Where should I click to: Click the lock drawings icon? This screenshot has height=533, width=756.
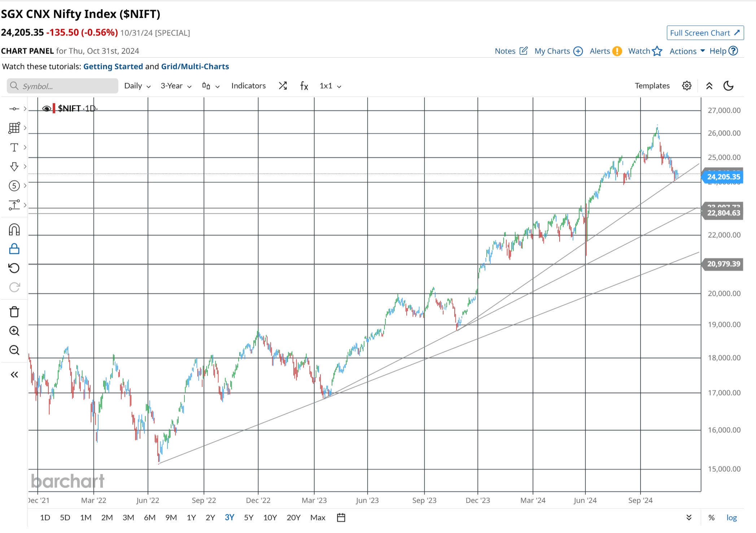[x=14, y=249]
